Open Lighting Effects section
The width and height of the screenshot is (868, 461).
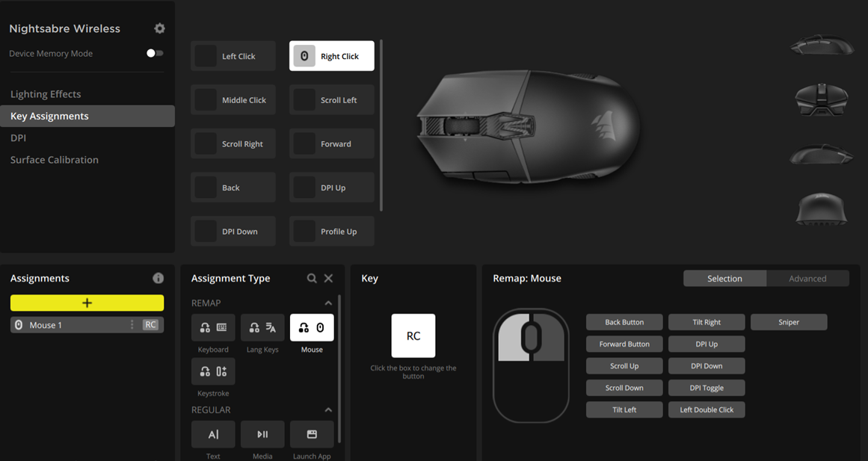click(x=46, y=94)
